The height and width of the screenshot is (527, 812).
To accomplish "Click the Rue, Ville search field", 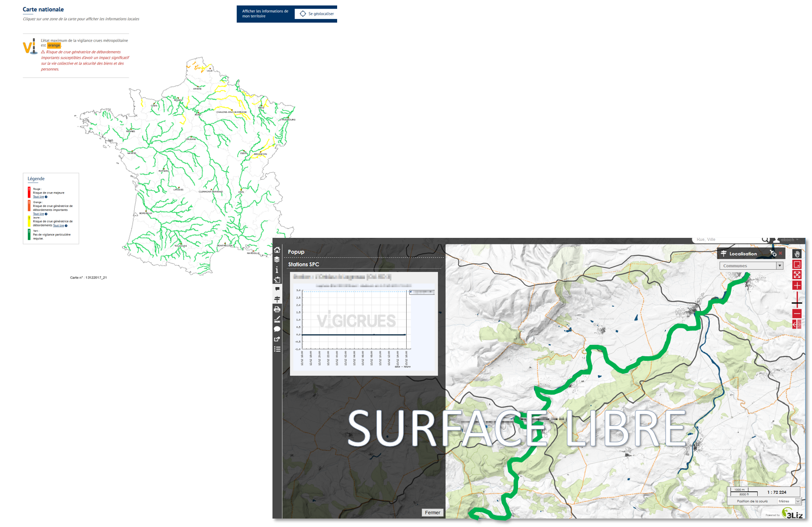I will tap(727, 240).
